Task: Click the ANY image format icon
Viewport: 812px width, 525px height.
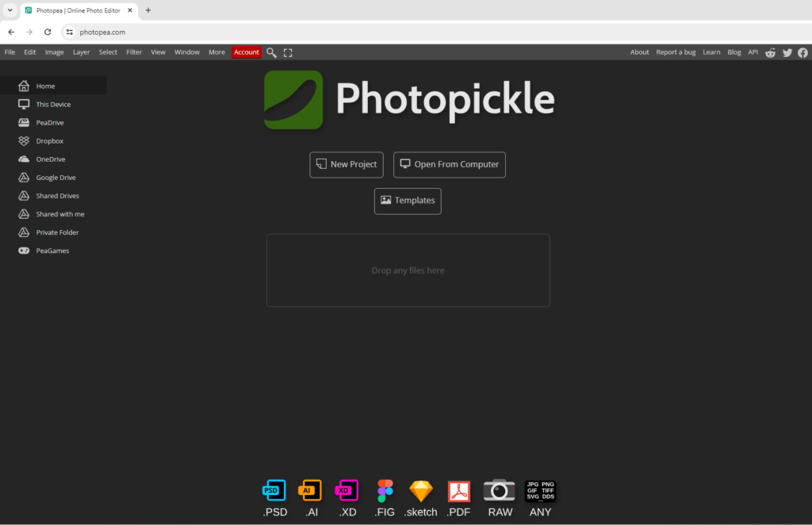Action: [540, 490]
